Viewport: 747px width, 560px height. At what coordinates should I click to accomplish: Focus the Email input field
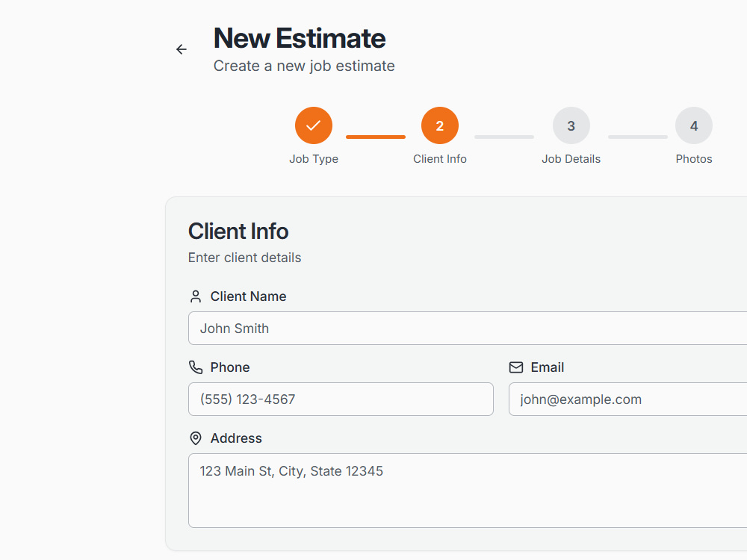pyautogui.click(x=628, y=399)
